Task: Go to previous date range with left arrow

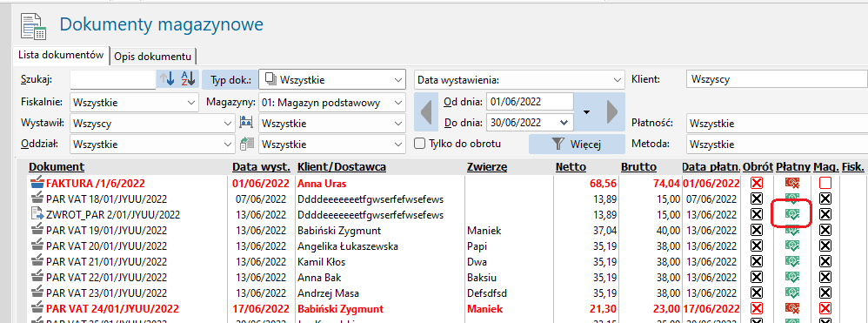Action: pyautogui.click(x=425, y=112)
